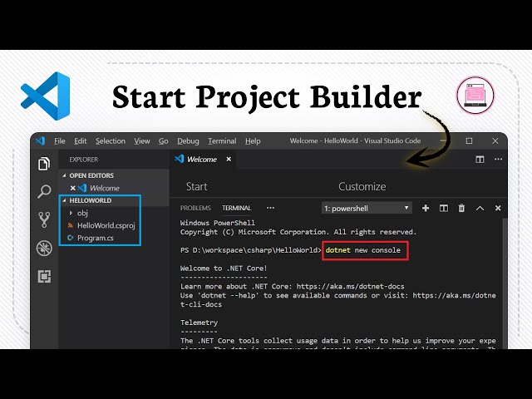532x399 pixels.
Task: Select Welcome under Open Editors
Action: point(105,188)
